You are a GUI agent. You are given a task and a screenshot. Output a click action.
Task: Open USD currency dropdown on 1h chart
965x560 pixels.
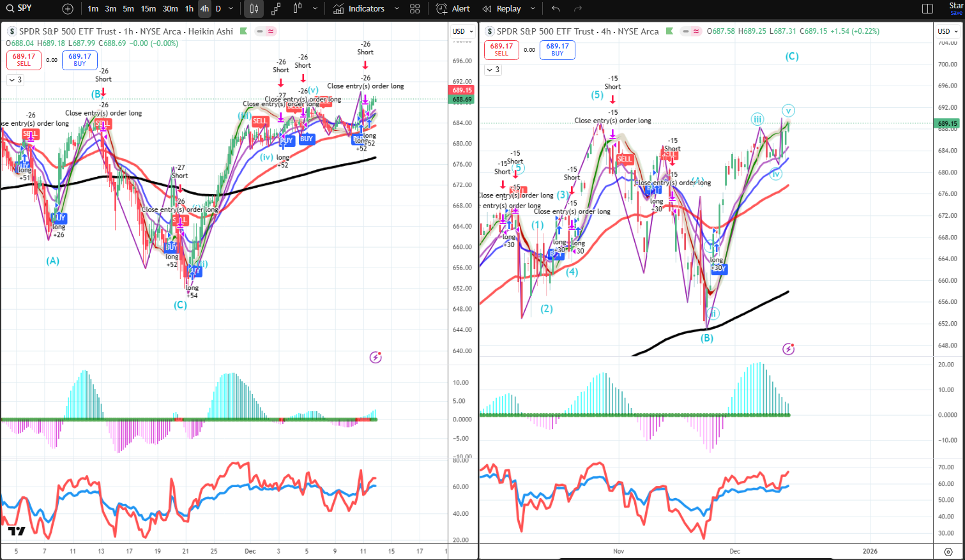coord(463,31)
